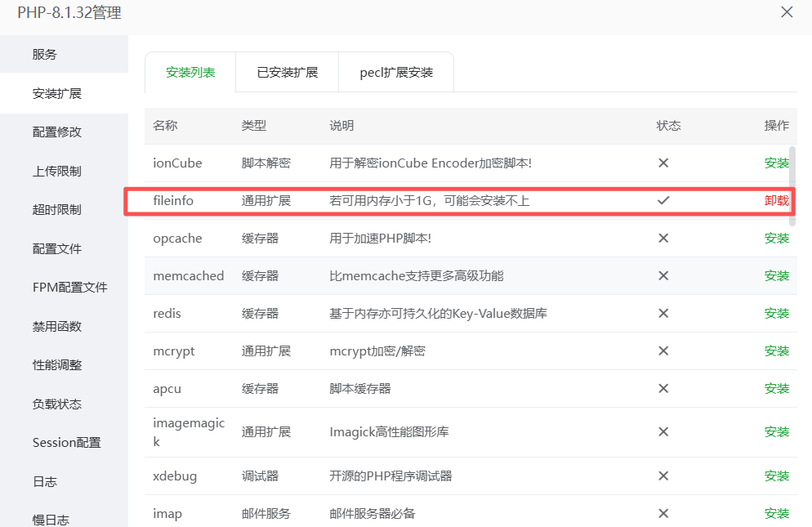Select the 安装列表 tab
The width and height of the screenshot is (812, 527).
[190, 72]
